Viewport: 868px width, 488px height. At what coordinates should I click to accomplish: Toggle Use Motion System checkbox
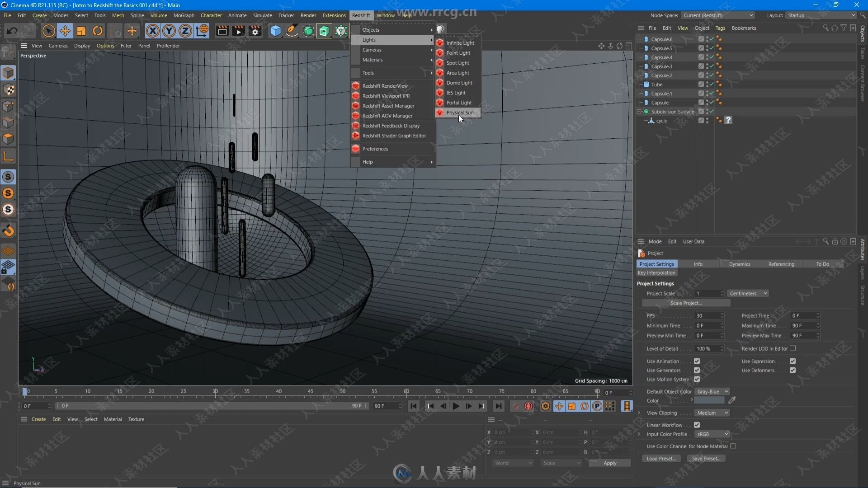(x=697, y=380)
